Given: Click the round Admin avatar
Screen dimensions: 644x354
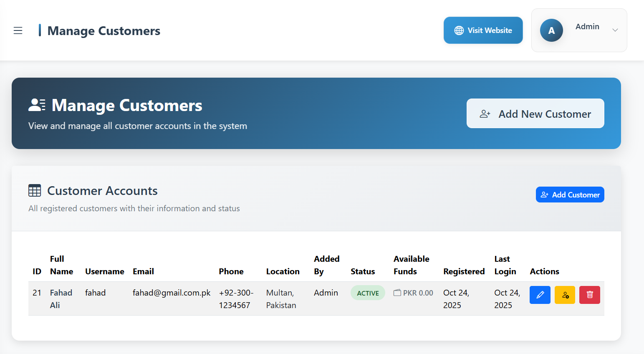Looking at the screenshot, I should pyautogui.click(x=551, y=30).
